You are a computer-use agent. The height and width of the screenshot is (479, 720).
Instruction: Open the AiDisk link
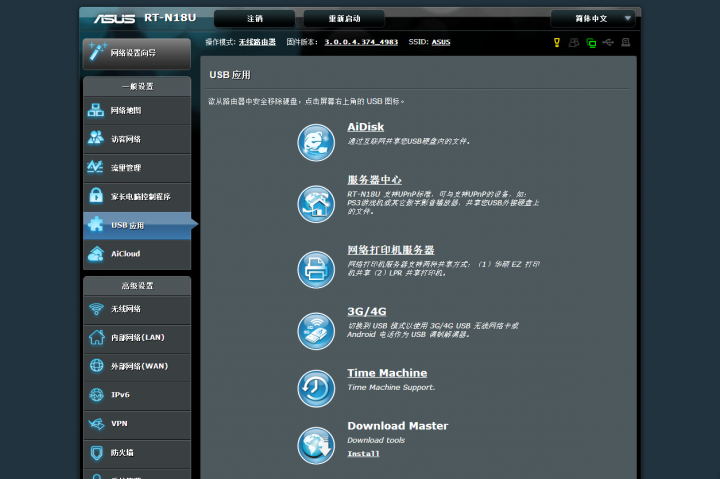click(366, 127)
